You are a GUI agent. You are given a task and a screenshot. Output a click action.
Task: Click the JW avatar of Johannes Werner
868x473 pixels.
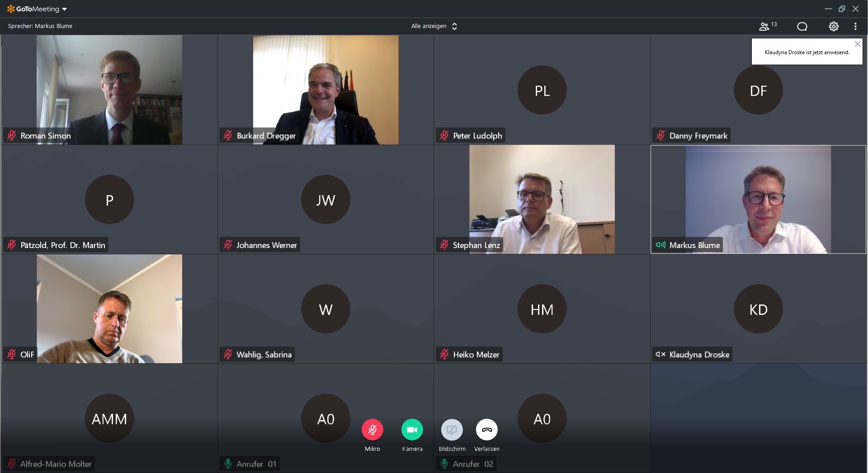pyautogui.click(x=325, y=199)
